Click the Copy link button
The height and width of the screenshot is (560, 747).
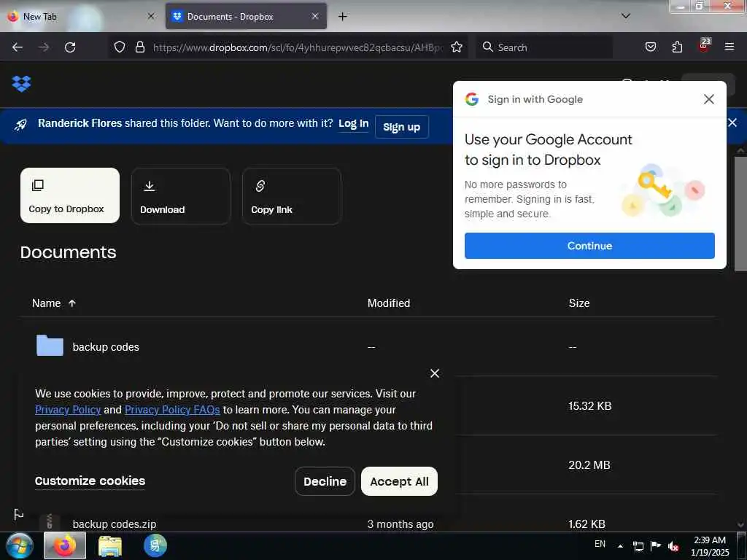[x=292, y=195]
